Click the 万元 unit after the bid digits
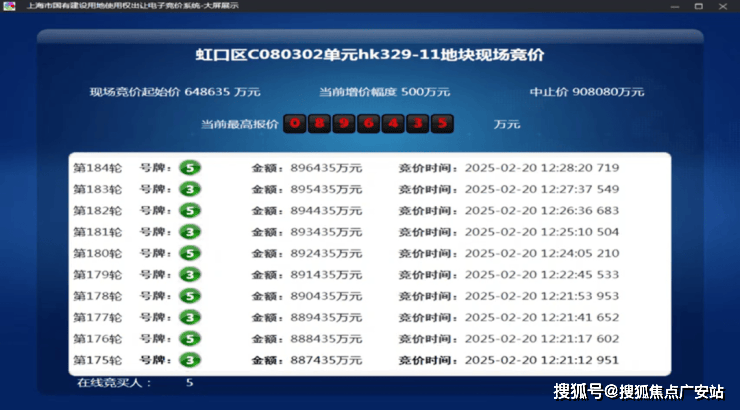The height and width of the screenshot is (410, 740). (x=507, y=124)
